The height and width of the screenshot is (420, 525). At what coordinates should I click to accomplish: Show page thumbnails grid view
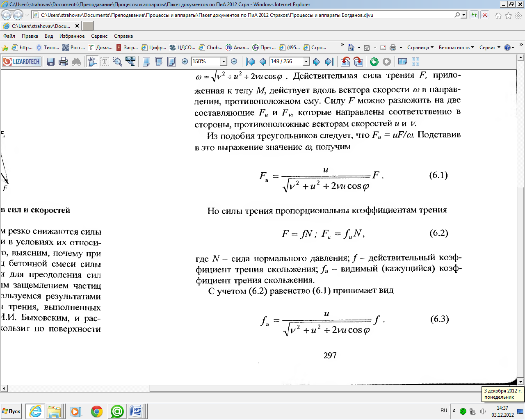pos(415,62)
